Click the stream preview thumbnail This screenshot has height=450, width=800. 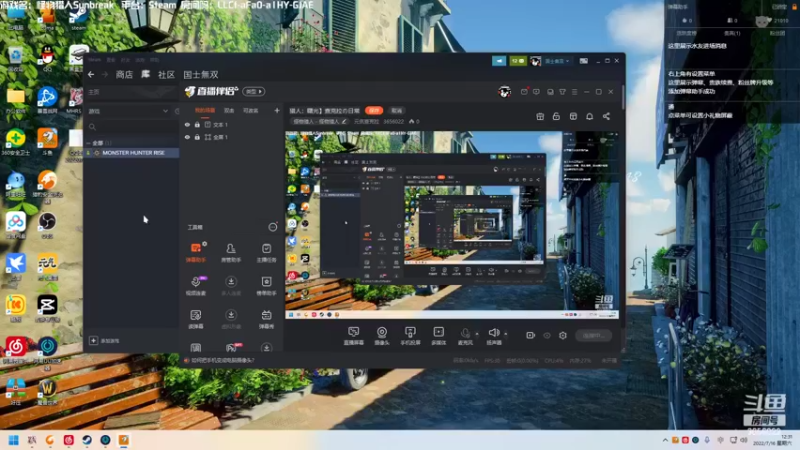click(452, 225)
